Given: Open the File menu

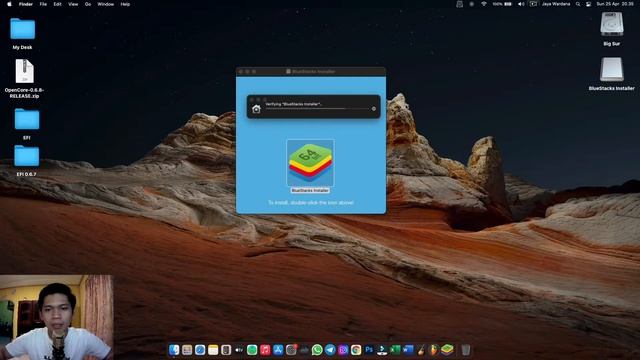Looking at the screenshot, I should tap(43, 4).
